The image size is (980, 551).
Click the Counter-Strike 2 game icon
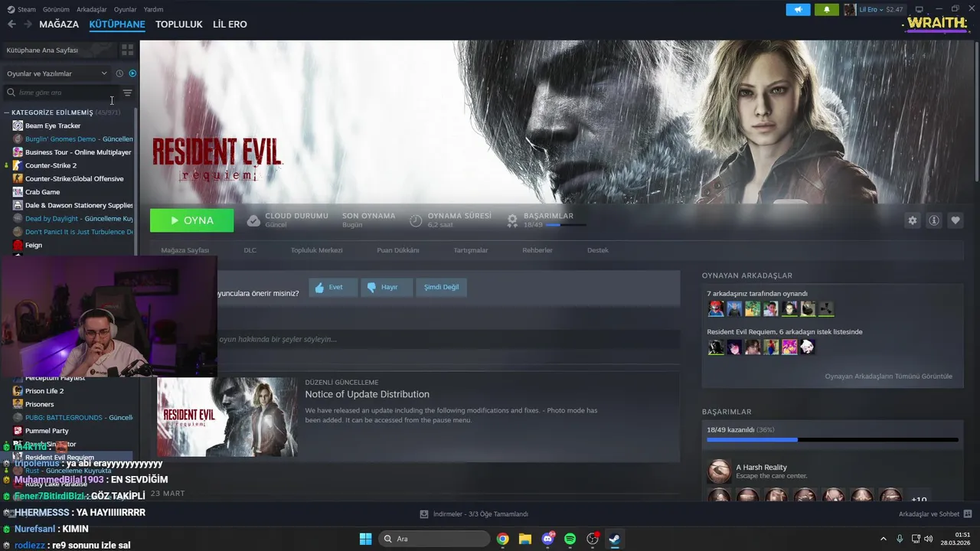[18, 165]
